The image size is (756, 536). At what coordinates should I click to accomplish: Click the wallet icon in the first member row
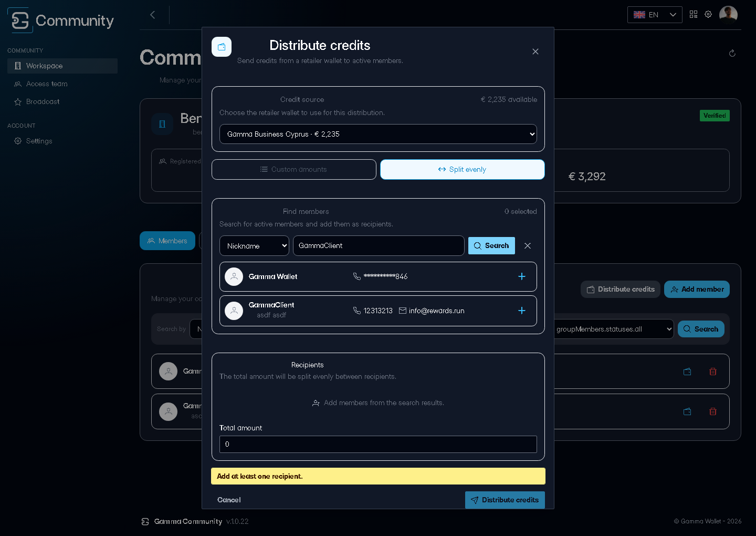pyautogui.click(x=687, y=372)
